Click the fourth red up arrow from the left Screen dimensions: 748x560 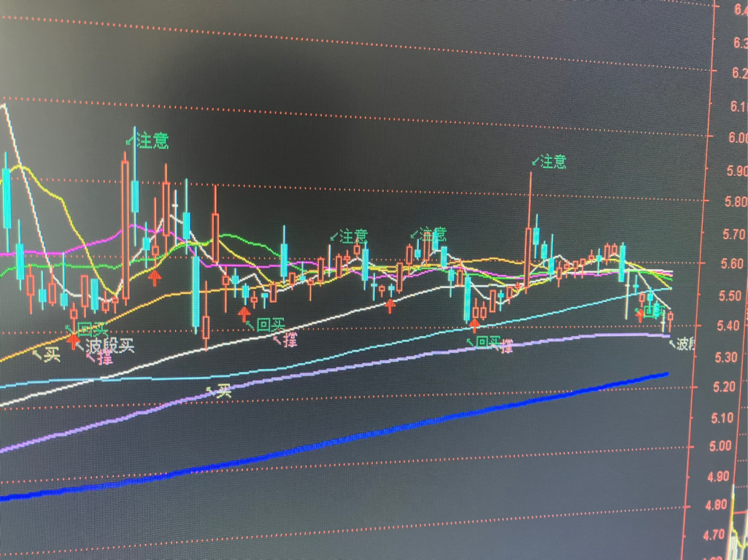[x=390, y=306]
